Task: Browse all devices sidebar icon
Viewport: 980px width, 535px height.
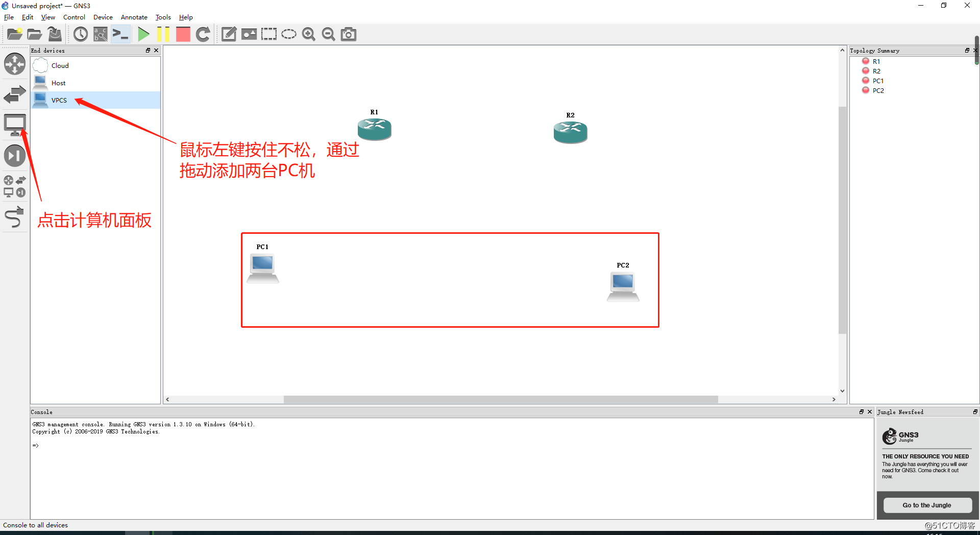Action: [15, 186]
